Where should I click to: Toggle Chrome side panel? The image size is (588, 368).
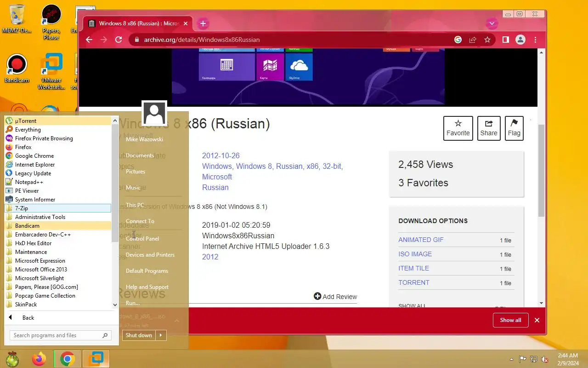(505, 40)
